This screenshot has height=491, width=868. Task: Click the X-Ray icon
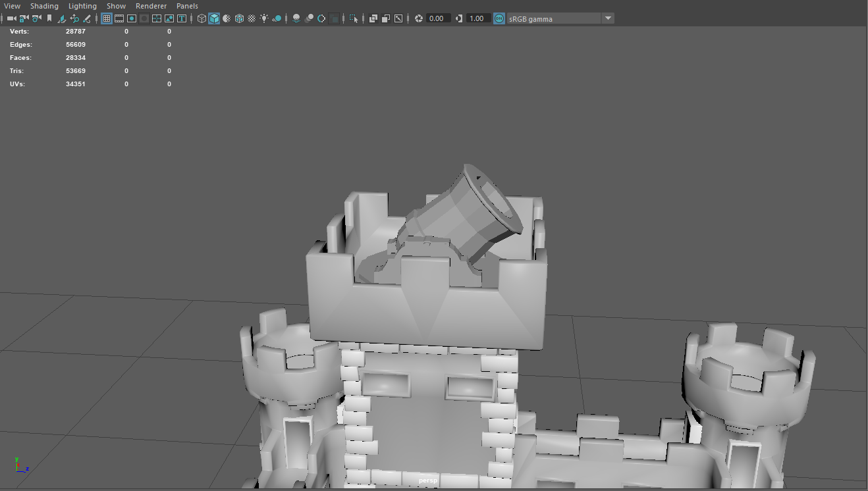373,18
